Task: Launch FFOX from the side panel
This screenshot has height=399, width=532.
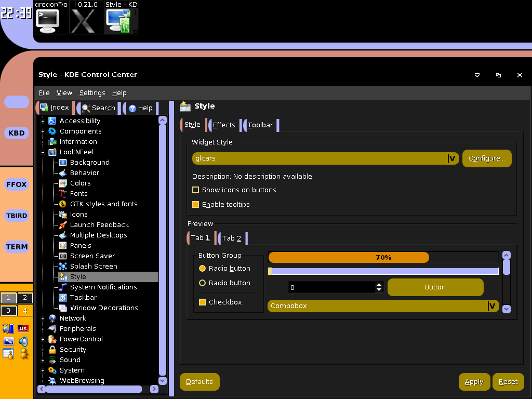Action: tap(16, 184)
